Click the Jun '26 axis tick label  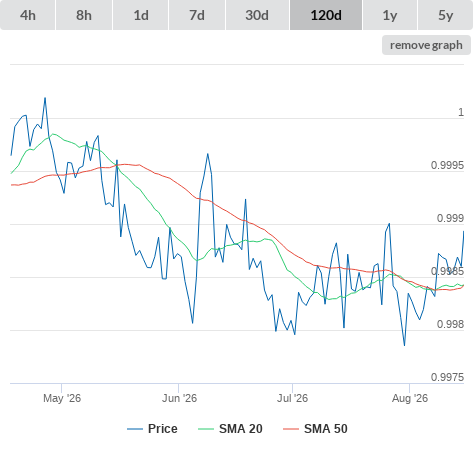(179, 398)
